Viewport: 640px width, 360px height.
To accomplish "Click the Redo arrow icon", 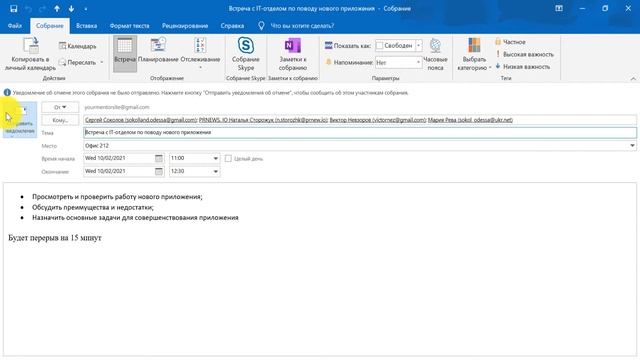I will tap(42, 9).
